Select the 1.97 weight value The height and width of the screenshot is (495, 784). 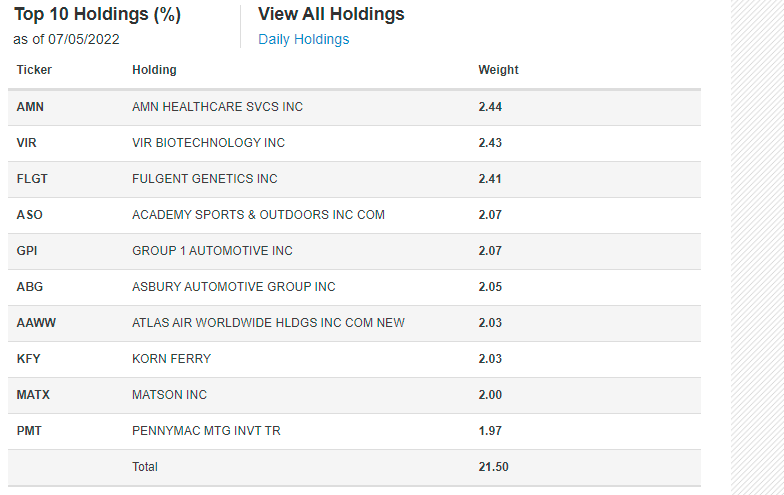point(490,431)
